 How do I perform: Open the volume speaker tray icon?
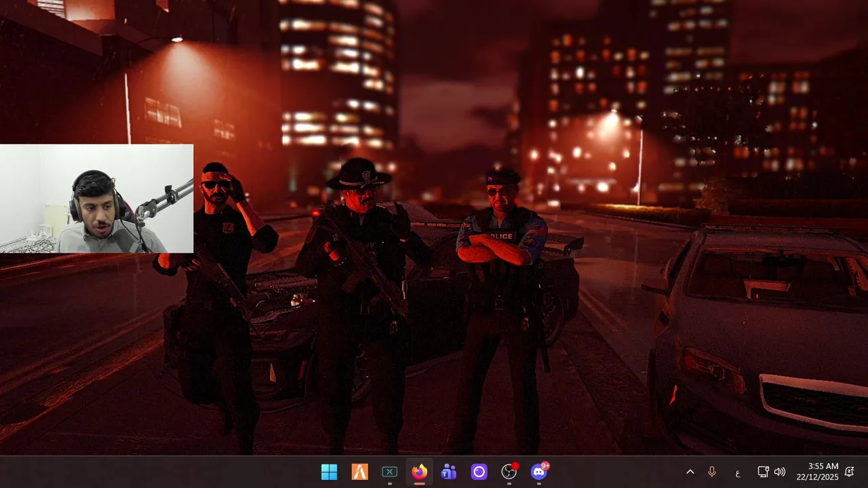click(780, 472)
